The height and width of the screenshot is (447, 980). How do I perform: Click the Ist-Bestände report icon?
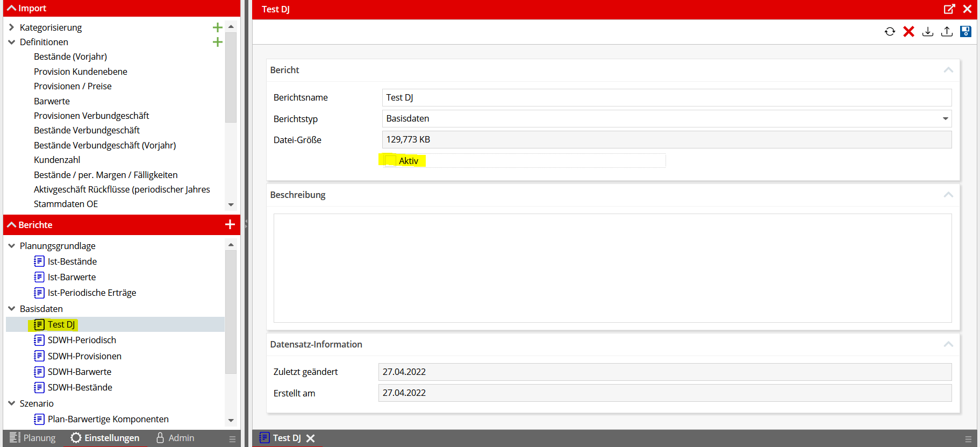39,261
